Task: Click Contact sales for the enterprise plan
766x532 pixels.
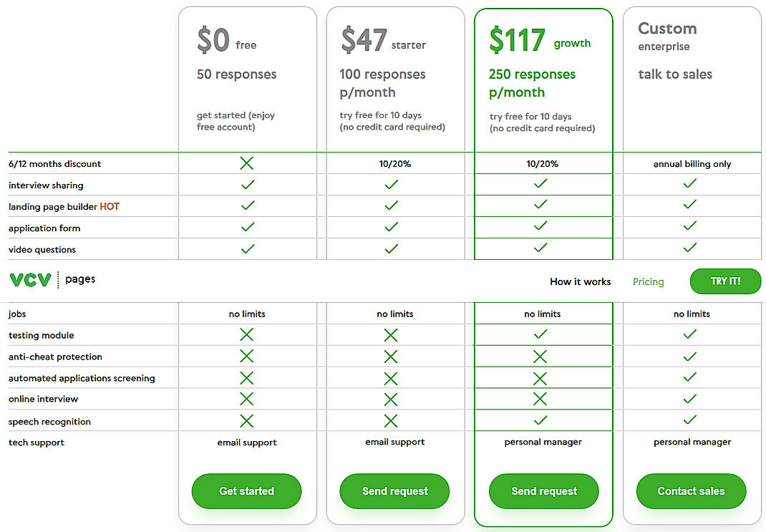Action: [x=690, y=491]
